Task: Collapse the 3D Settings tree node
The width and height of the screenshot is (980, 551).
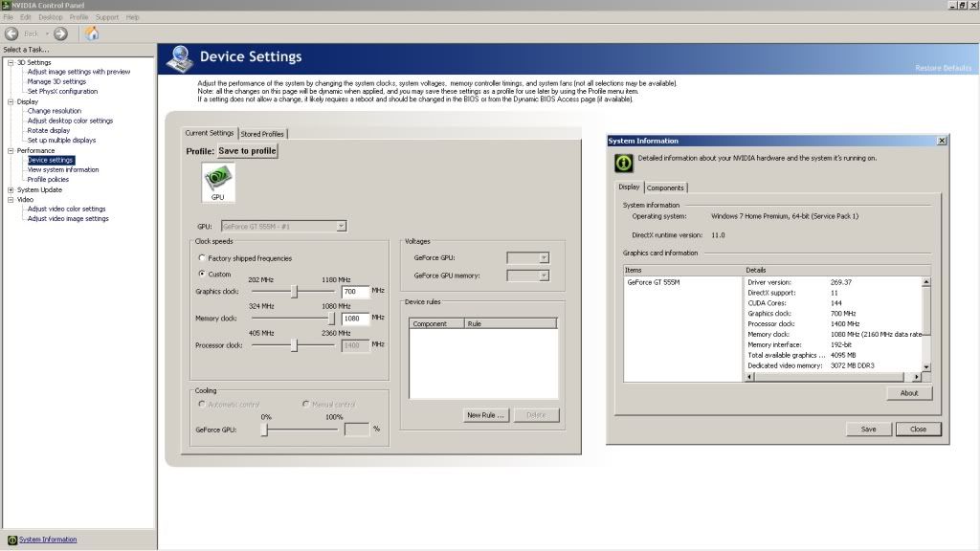Action: (11, 62)
